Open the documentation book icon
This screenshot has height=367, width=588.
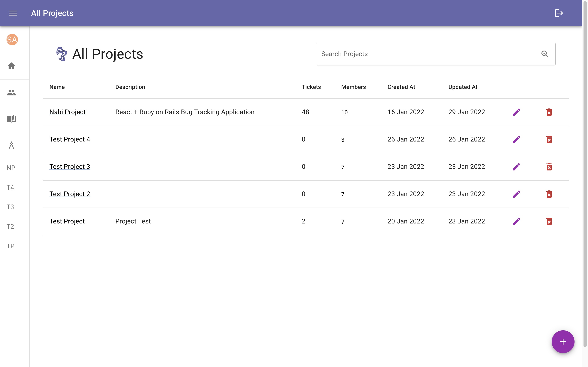11,119
